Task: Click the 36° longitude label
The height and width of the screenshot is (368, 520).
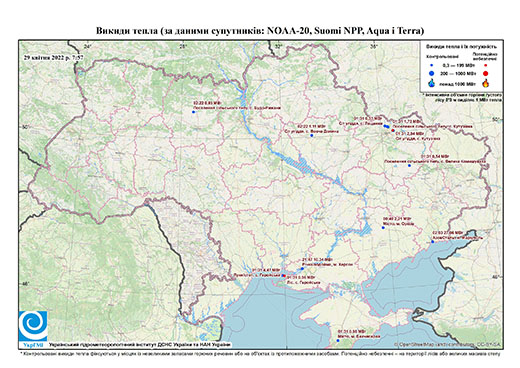Action: click(374, 47)
